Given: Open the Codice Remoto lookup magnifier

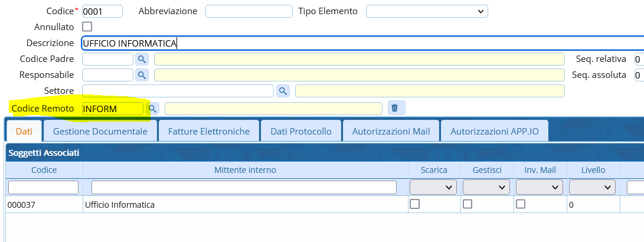Looking at the screenshot, I should click(x=152, y=109).
